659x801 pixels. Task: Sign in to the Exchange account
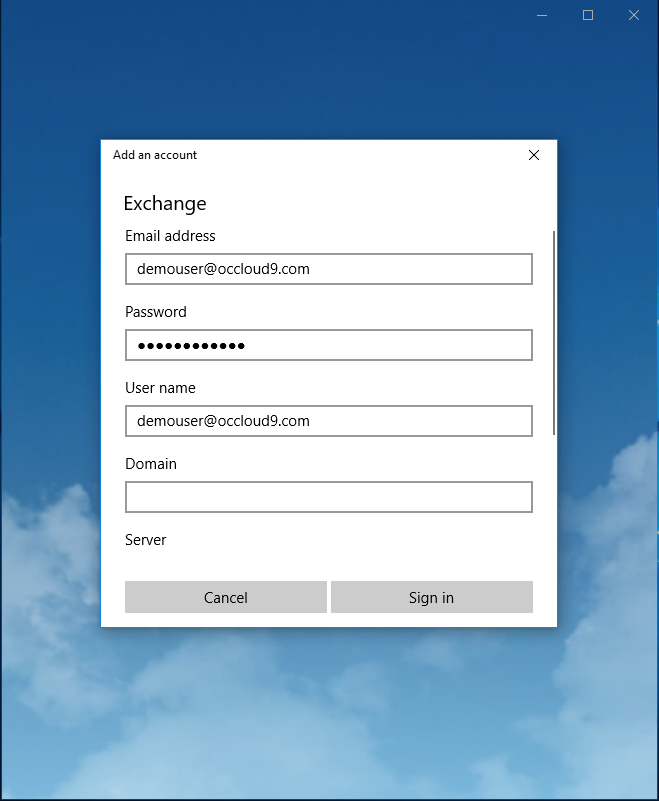432,597
